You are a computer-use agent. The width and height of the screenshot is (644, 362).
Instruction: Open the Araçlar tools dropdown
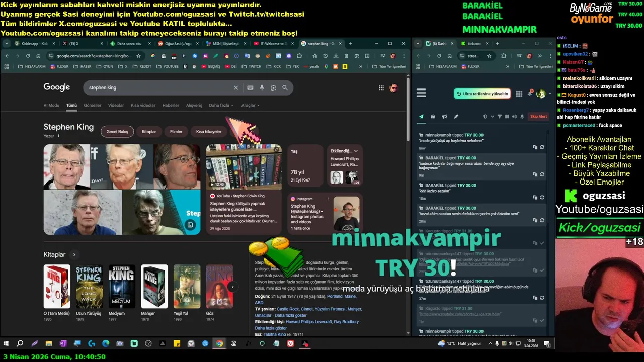click(x=250, y=105)
